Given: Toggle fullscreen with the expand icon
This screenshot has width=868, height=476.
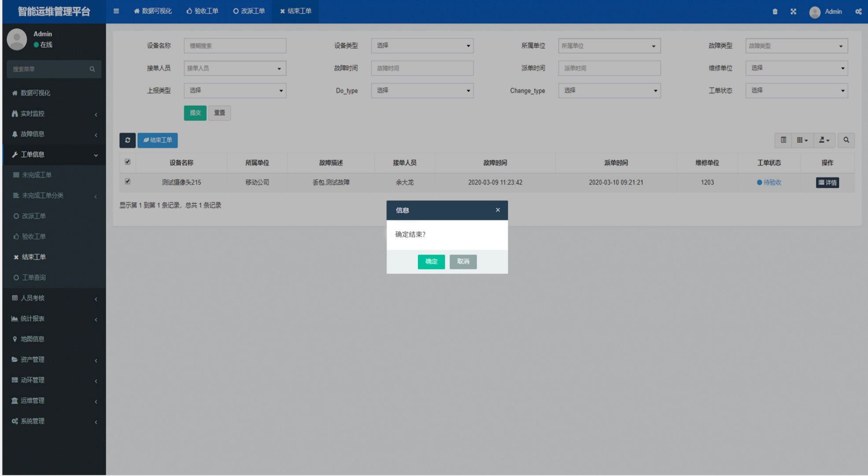Looking at the screenshot, I should pyautogui.click(x=793, y=11).
